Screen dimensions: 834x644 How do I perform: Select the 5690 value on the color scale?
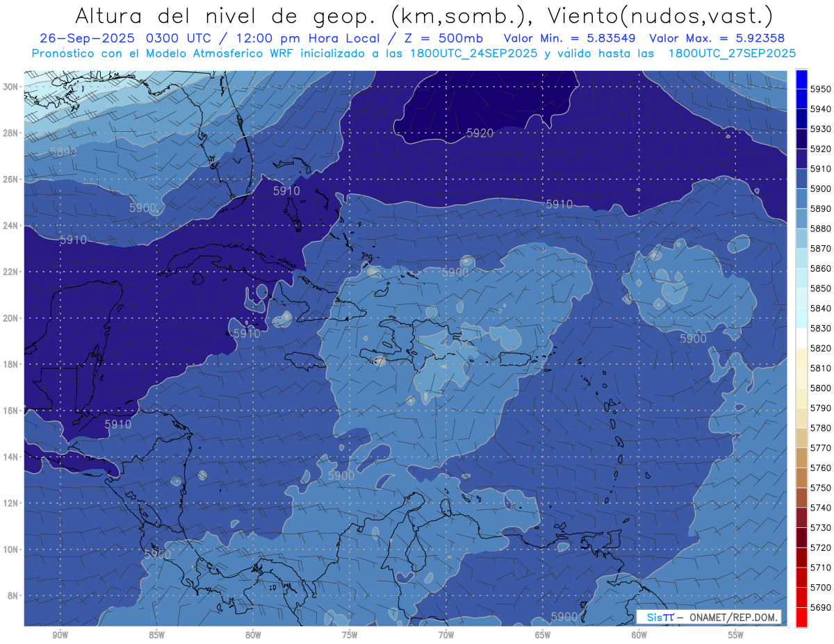[820, 607]
